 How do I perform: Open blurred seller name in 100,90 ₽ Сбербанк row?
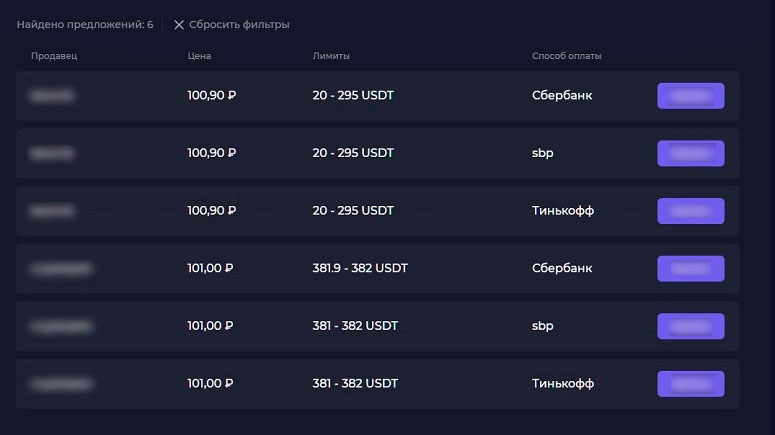pyautogui.click(x=53, y=96)
